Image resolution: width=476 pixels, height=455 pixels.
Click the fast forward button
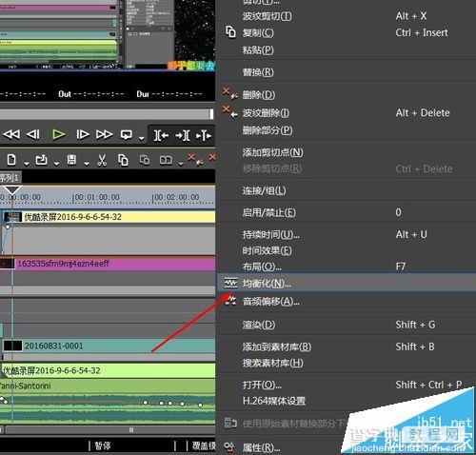(x=104, y=135)
